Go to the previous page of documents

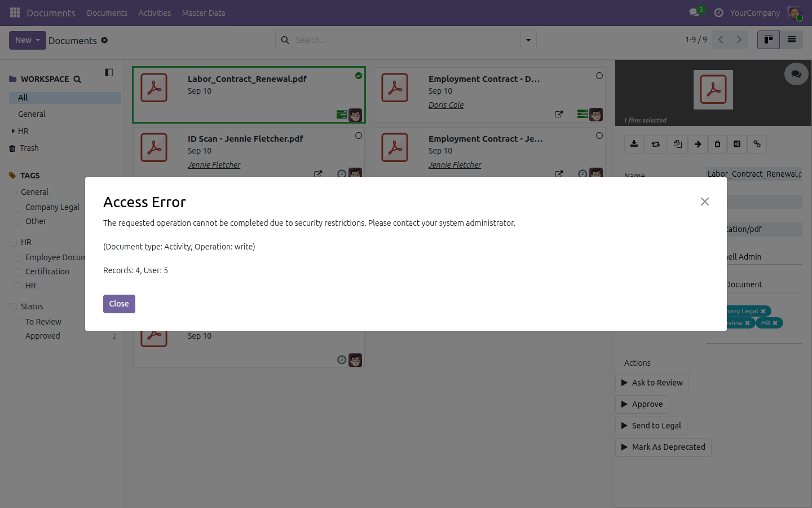pyautogui.click(x=721, y=40)
